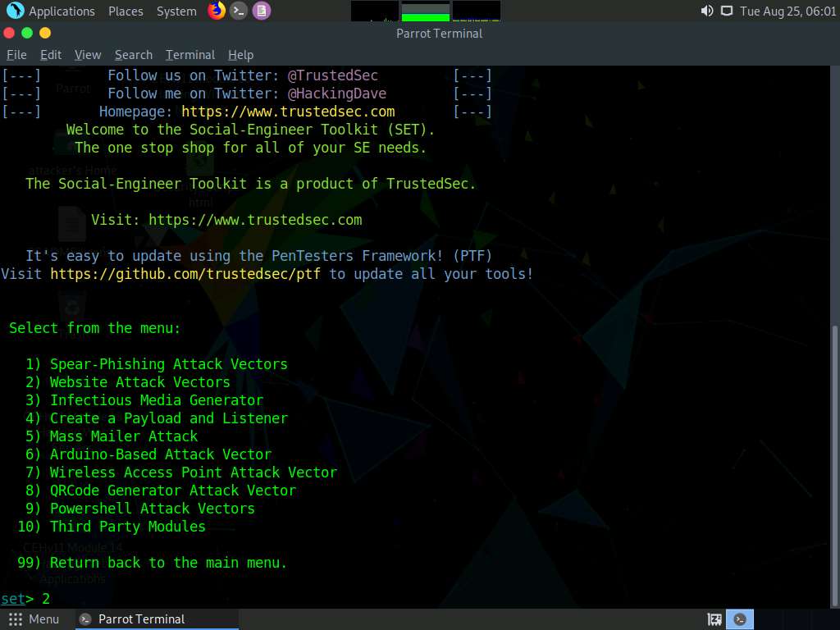Open the Applications menu
840x630 pixels.
tap(62, 11)
